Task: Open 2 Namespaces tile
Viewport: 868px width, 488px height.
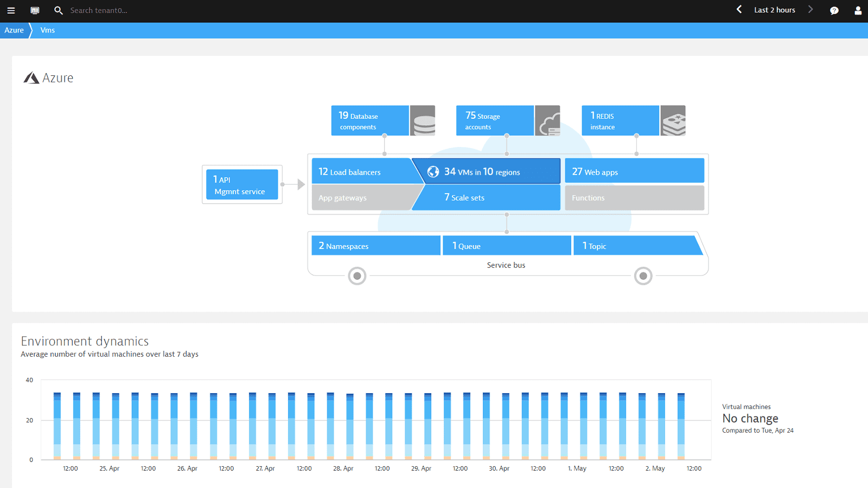Action: (376, 245)
